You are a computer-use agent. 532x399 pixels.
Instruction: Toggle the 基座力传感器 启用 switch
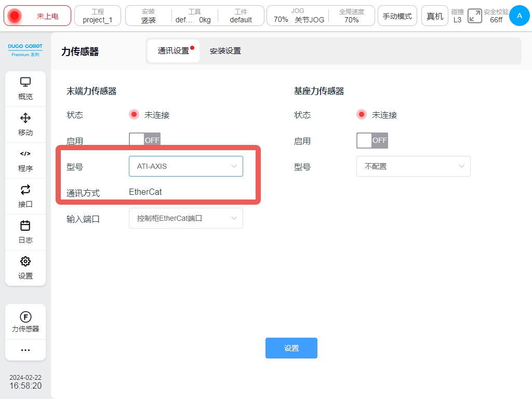[x=372, y=140]
